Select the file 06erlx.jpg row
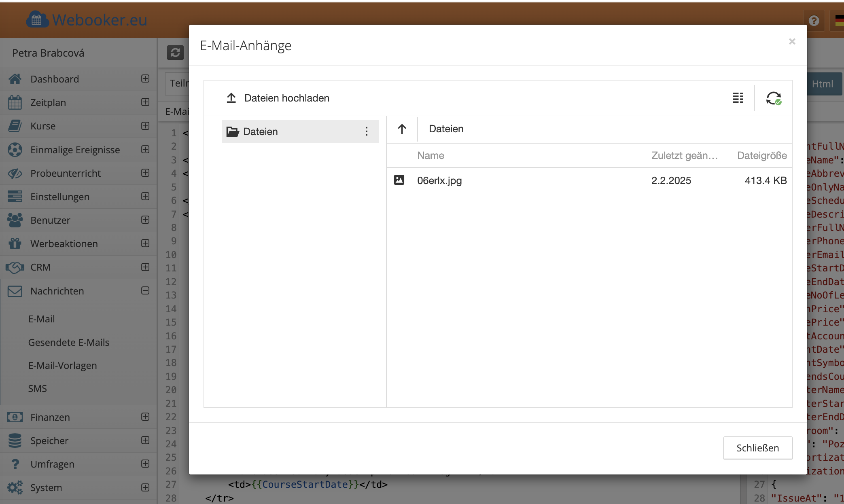This screenshot has width=844, height=504. click(526, 180)
